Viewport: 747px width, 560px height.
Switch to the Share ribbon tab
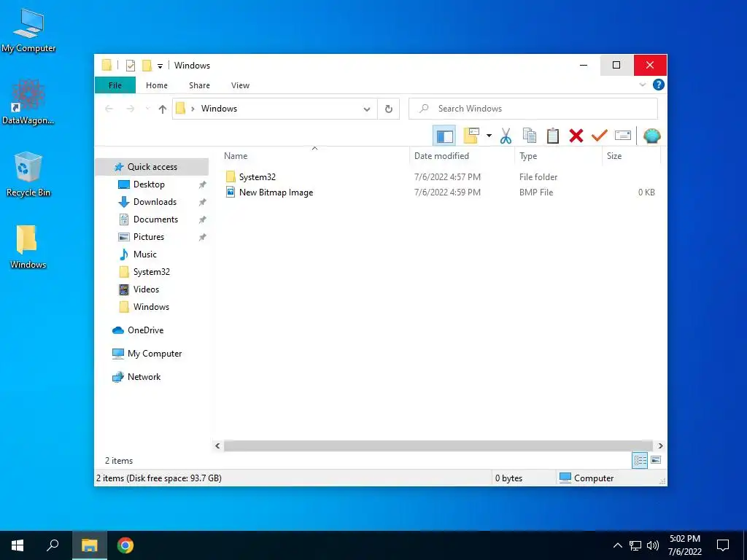pos(199,85)
